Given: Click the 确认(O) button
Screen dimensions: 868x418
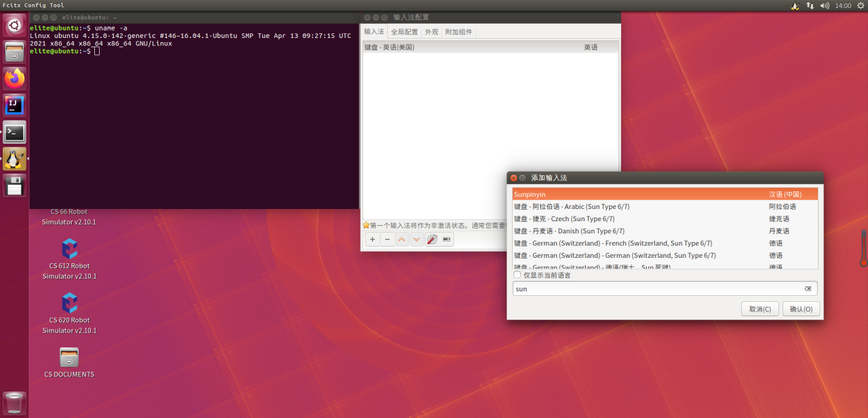Looking at the screenshot, I should point(802,309).
